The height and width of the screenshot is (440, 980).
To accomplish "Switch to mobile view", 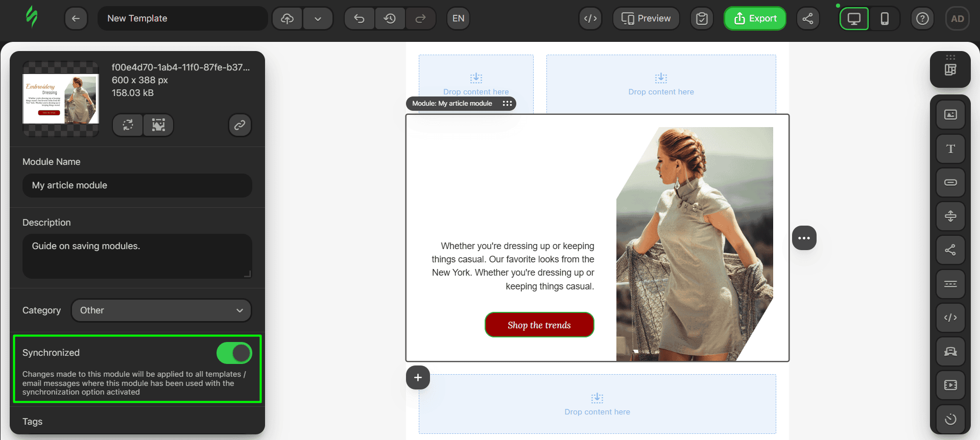I will point(885,19).
